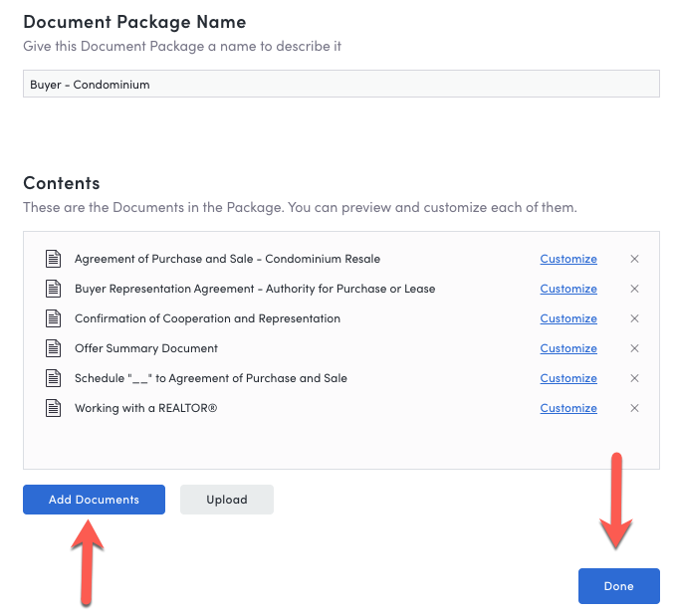Remove Offer Summary Document using X
Viewport: 677px width, 616px height.
click(634, 348)
